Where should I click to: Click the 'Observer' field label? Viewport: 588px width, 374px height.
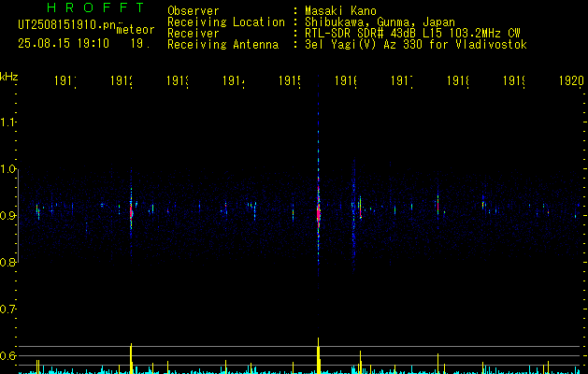tap(194, 11)
